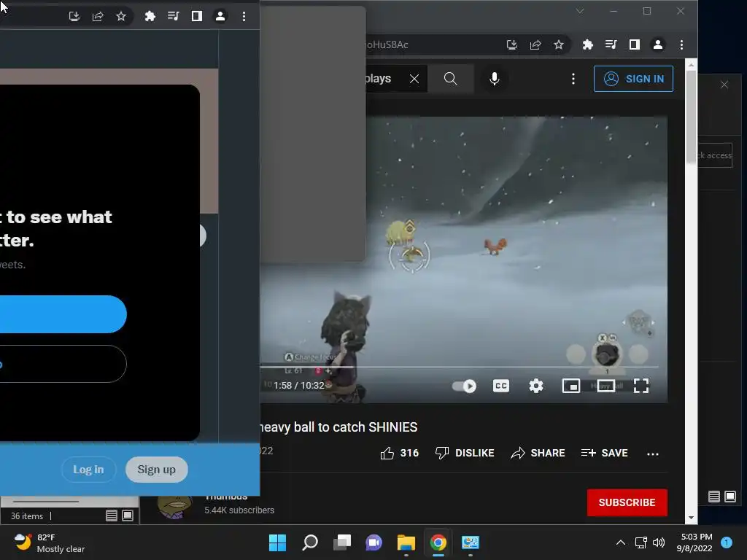This screenshot has height=560, width=747.
Task: Search YouTube with voice microphone
Action: tap(495, 79)
